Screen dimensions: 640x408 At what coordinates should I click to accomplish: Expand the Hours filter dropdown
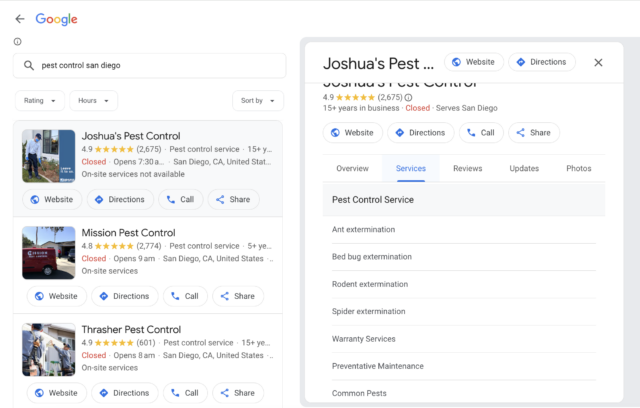tap(93, 100)
